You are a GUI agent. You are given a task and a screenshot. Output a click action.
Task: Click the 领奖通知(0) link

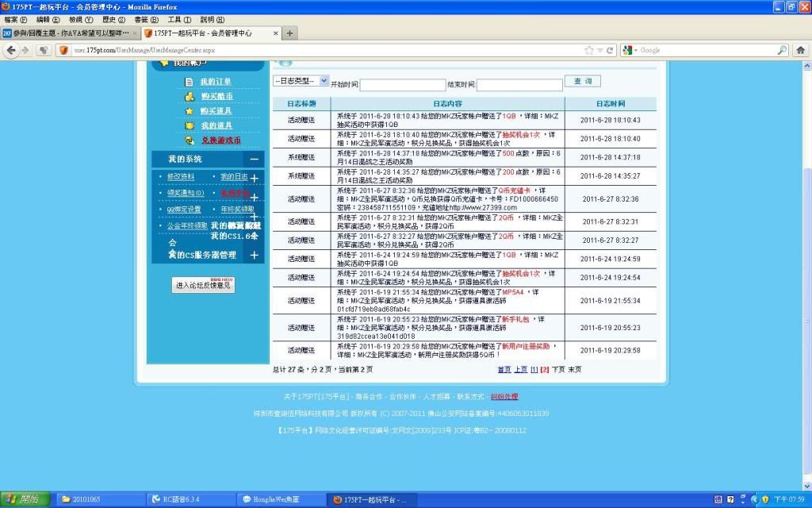click(186, 193)
